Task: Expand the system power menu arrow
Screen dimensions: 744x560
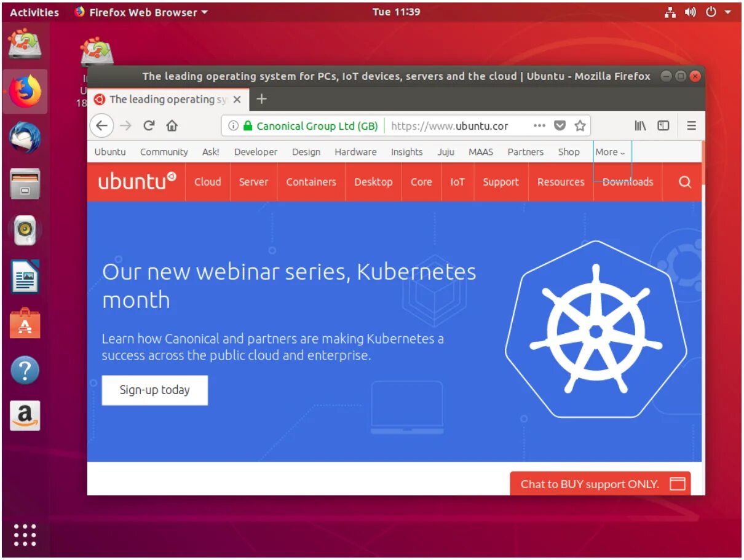Action: pyautogui.click(x=728, y=12)
